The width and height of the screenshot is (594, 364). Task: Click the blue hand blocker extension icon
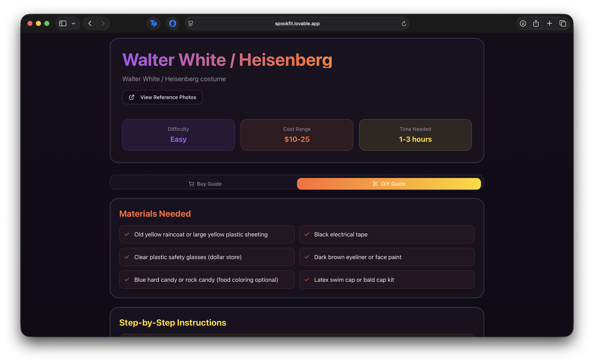coord(172,23)
